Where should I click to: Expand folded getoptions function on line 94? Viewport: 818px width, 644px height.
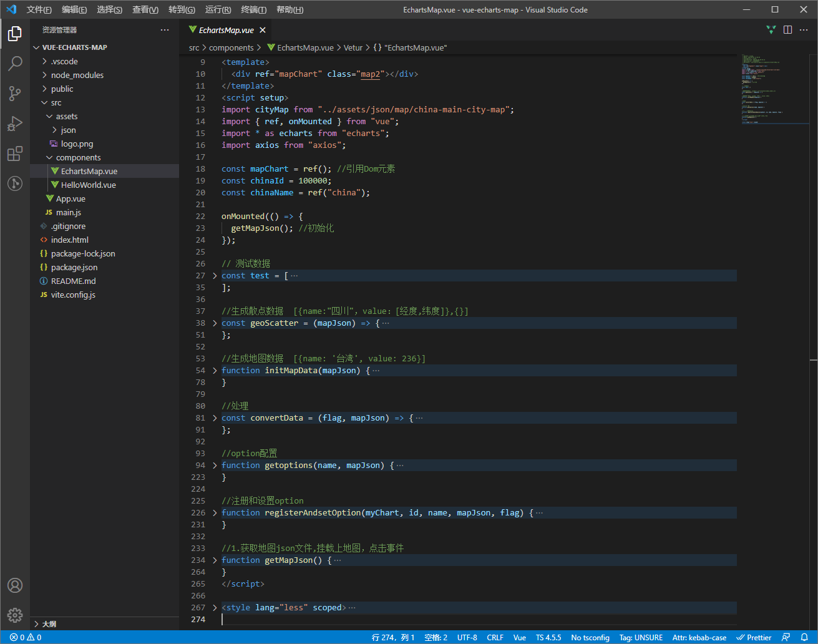215,466
